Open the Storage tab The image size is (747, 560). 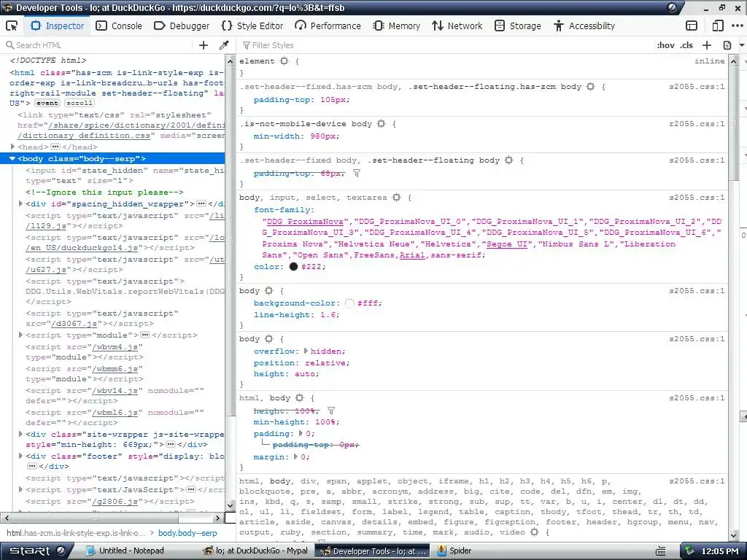(517, 26)
